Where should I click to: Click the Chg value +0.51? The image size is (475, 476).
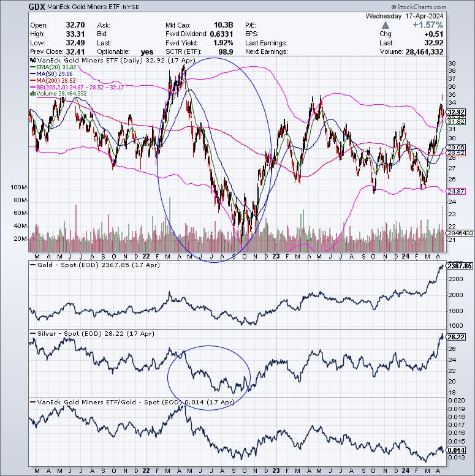[434, 34]
